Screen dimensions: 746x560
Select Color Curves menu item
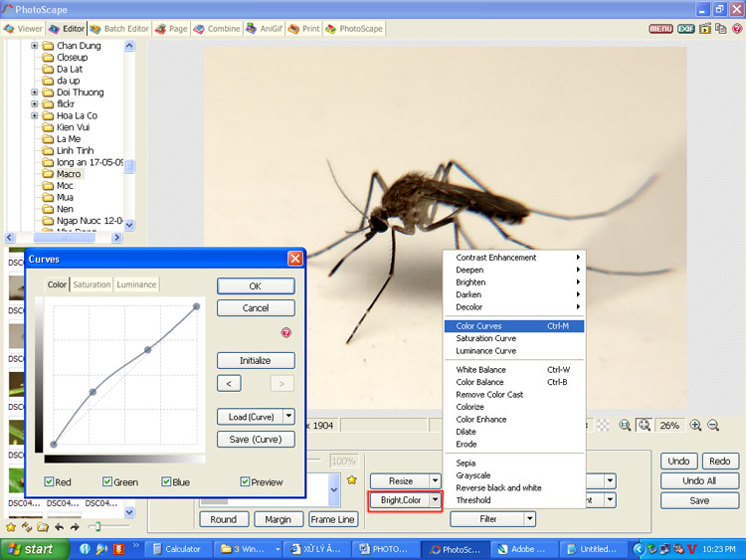(514, 326)
